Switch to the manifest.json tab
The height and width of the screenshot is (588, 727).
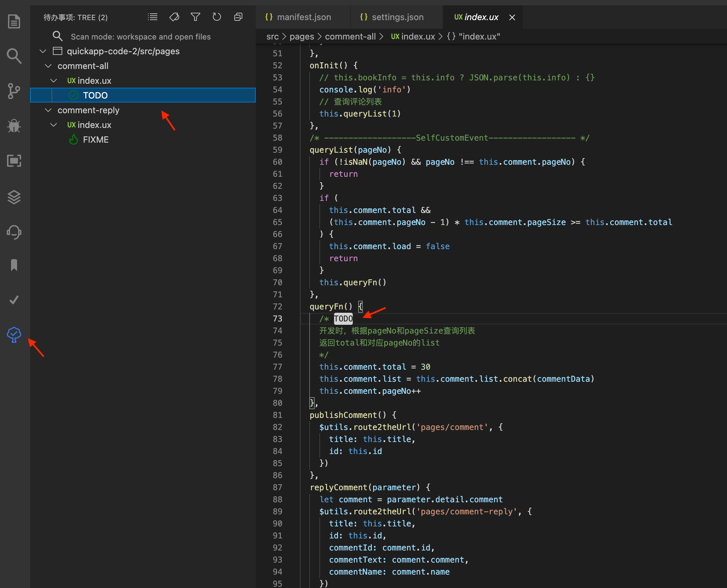coord(303,17)
